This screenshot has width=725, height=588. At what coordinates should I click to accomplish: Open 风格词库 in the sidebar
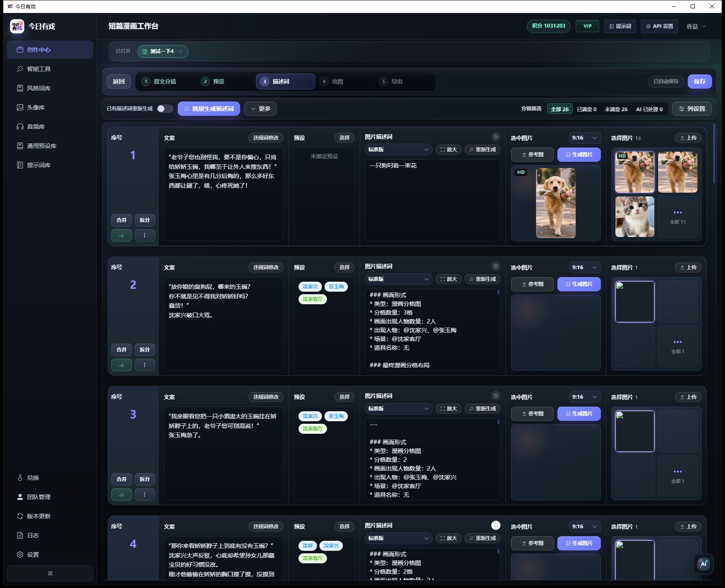(x=50, y=88)
